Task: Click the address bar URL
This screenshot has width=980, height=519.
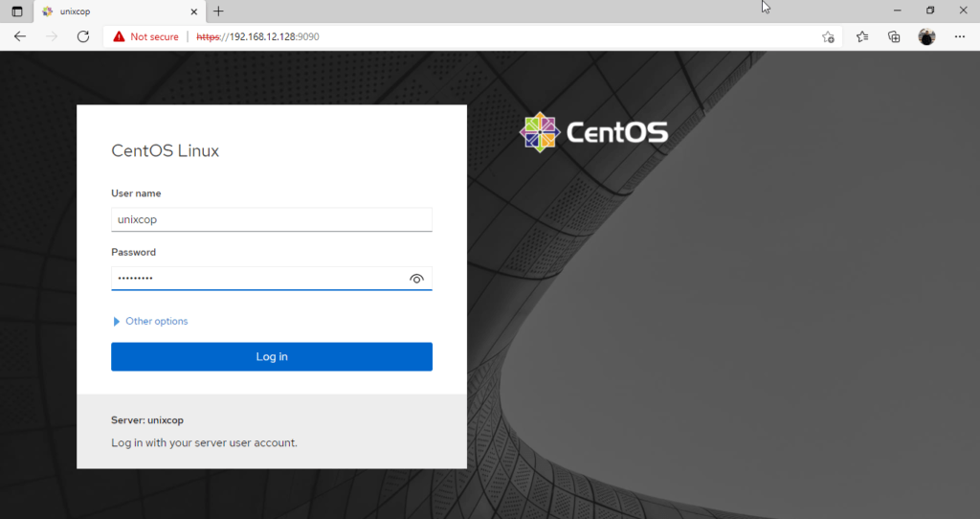Action: click(257, 37)
